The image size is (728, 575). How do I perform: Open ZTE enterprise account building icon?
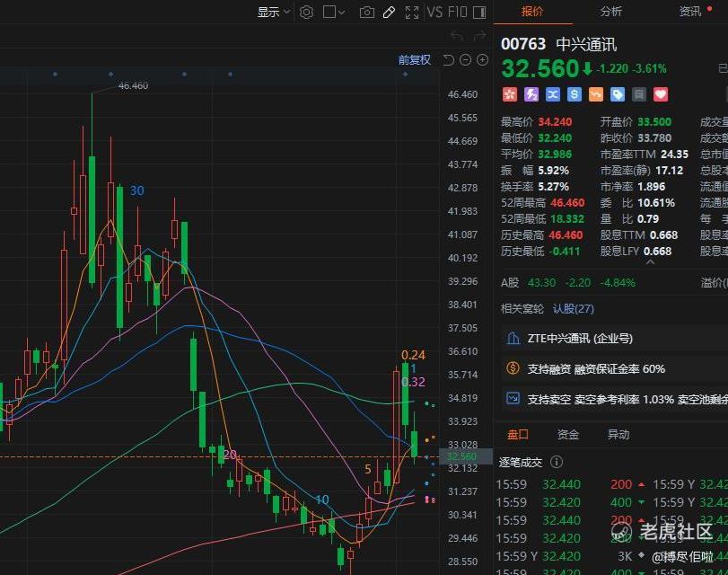[x=513, y=338]
